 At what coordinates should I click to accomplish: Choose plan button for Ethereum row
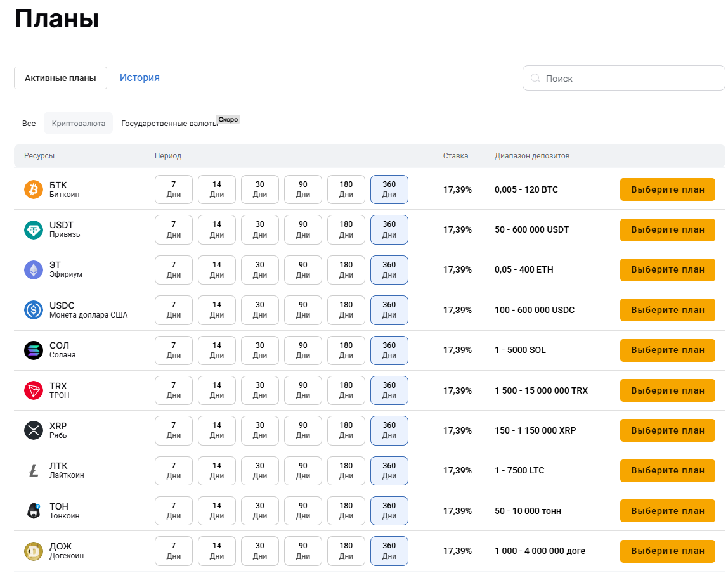[668, 269]
